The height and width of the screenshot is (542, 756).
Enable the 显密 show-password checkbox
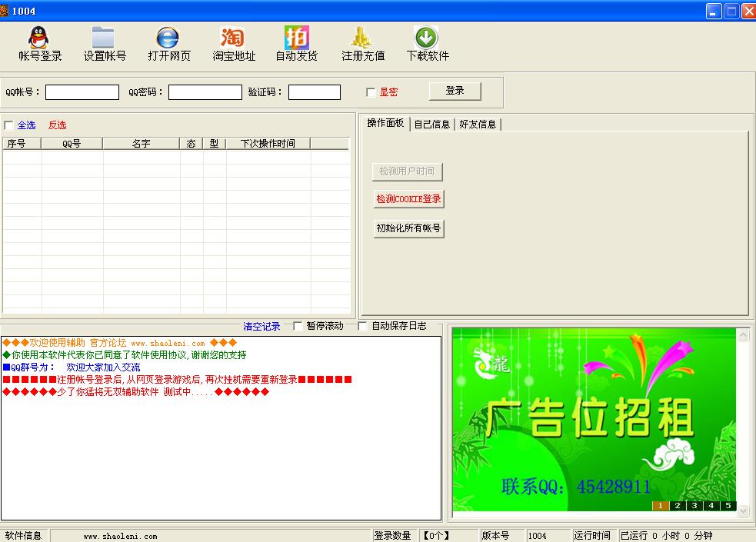(371, 92)
